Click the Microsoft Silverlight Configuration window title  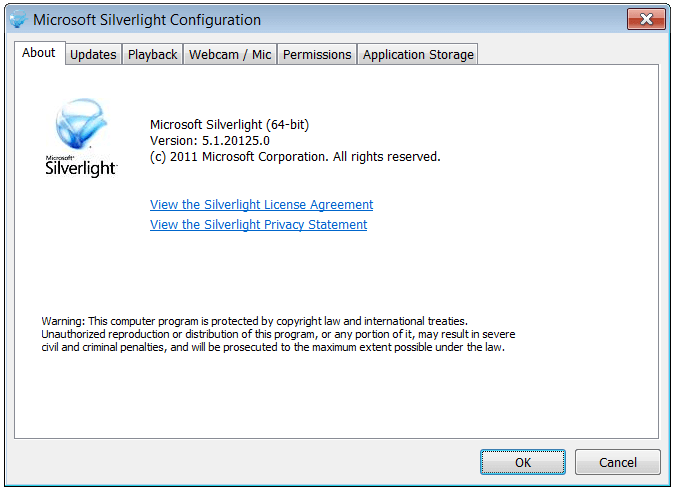coord(147,20)
